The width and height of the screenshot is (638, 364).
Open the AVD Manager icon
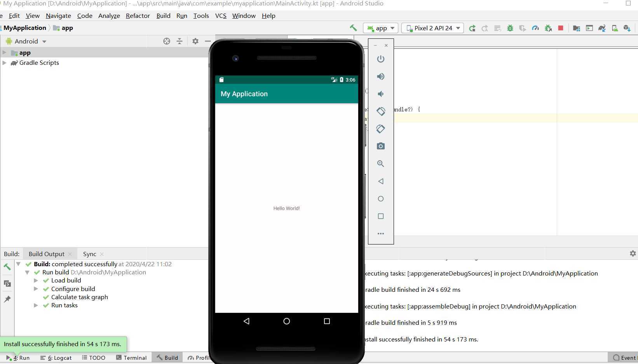tap(615, 28)
